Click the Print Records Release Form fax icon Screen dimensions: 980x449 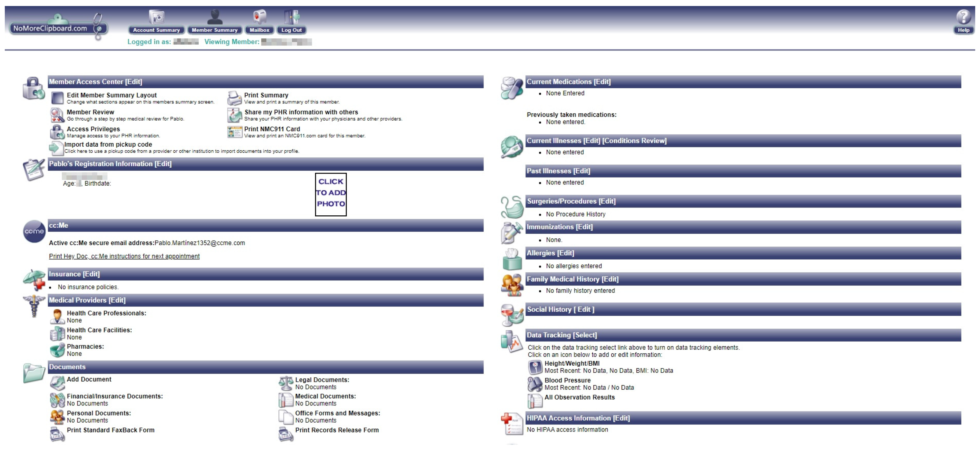(286, 433)
